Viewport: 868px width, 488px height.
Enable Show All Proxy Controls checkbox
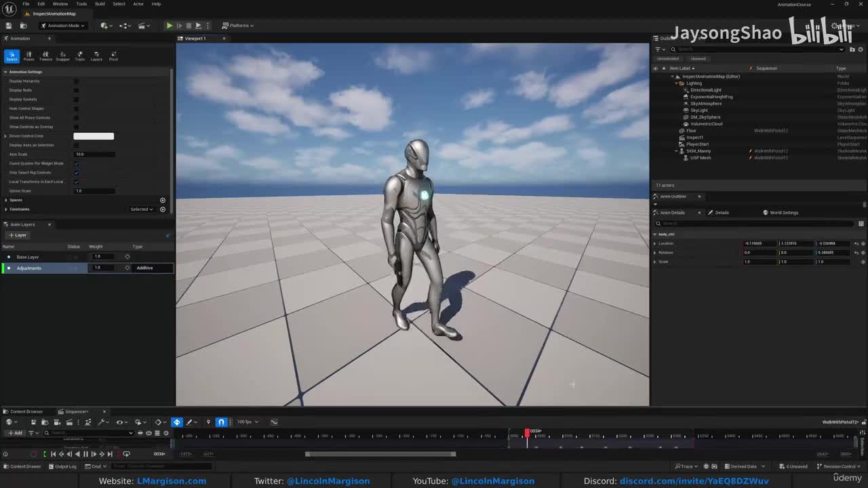pyautogui.click(x=76, y=118)
